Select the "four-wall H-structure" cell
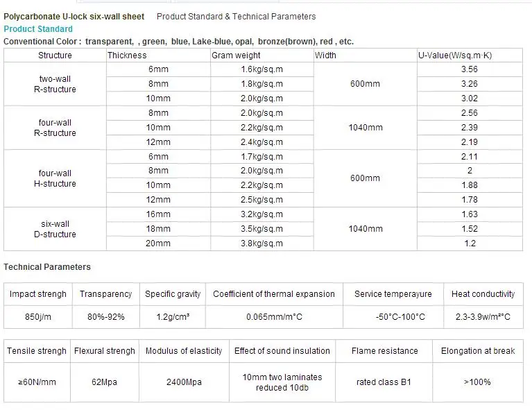This screenshot has width=532, height=410. tap(55, 178)
